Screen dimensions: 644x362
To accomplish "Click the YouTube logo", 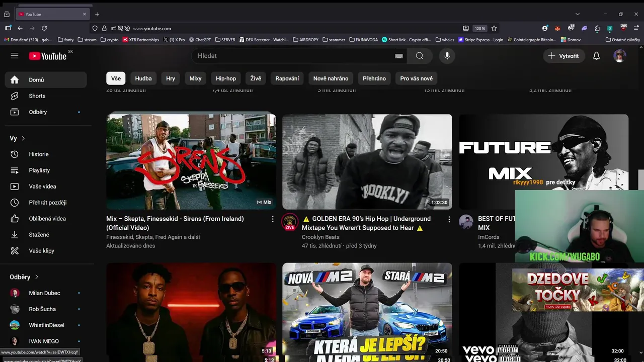I will pos(48,56).
